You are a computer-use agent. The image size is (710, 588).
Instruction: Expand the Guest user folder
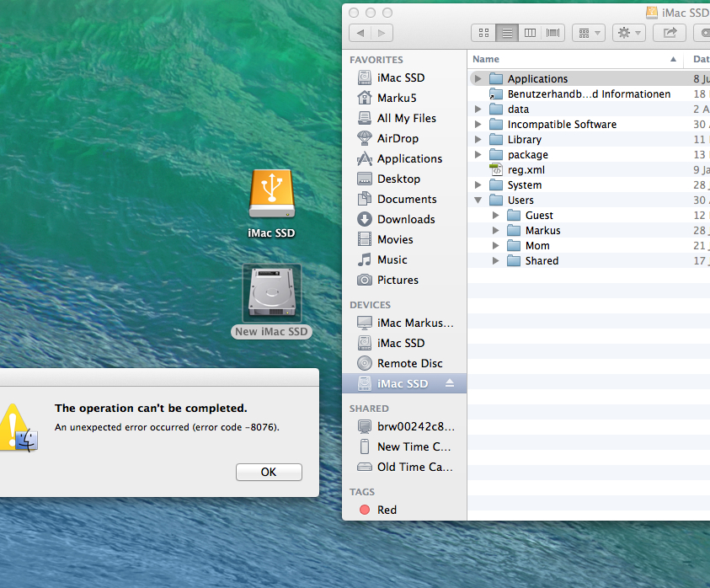click(496, 215)
